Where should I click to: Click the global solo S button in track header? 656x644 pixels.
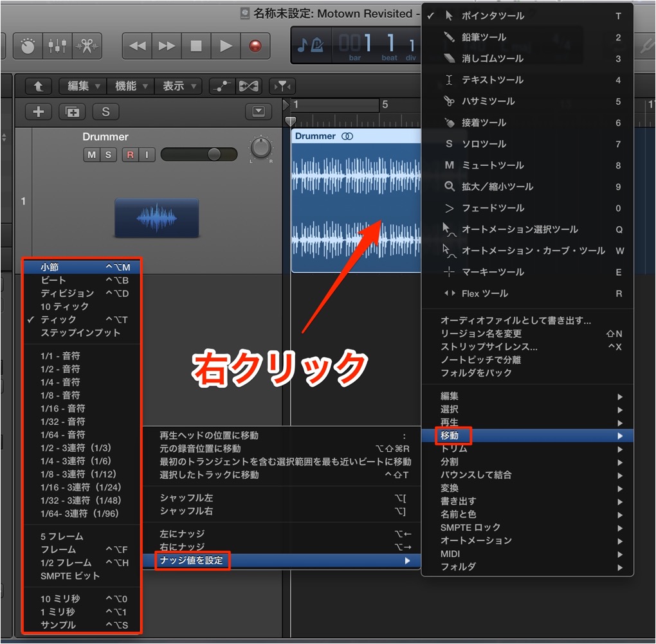pyautogui.click(x=106, y=112)
